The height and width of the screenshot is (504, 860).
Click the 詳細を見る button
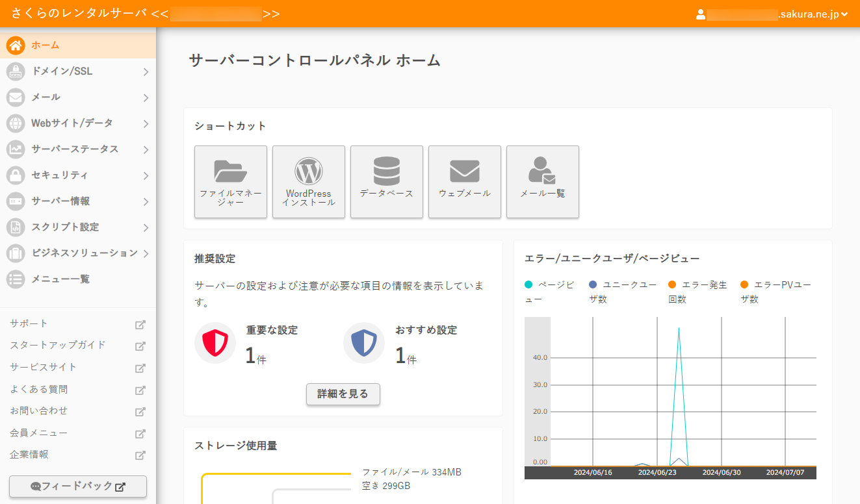(x=343, y=394)
